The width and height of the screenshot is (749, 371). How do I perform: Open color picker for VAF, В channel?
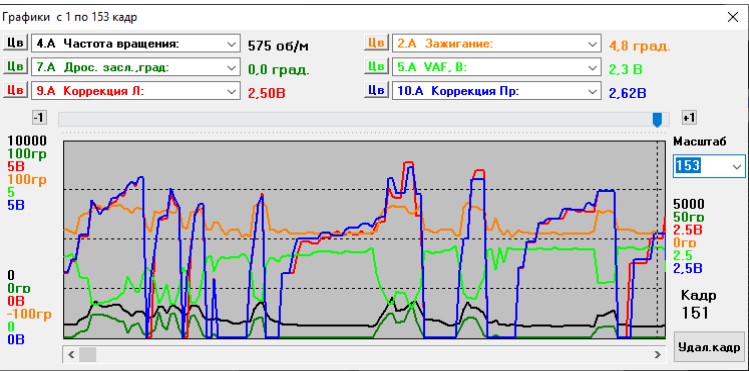376,66
